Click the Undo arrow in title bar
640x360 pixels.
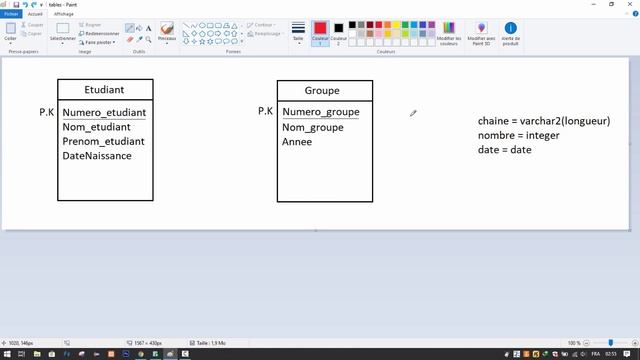pos(25,4)
